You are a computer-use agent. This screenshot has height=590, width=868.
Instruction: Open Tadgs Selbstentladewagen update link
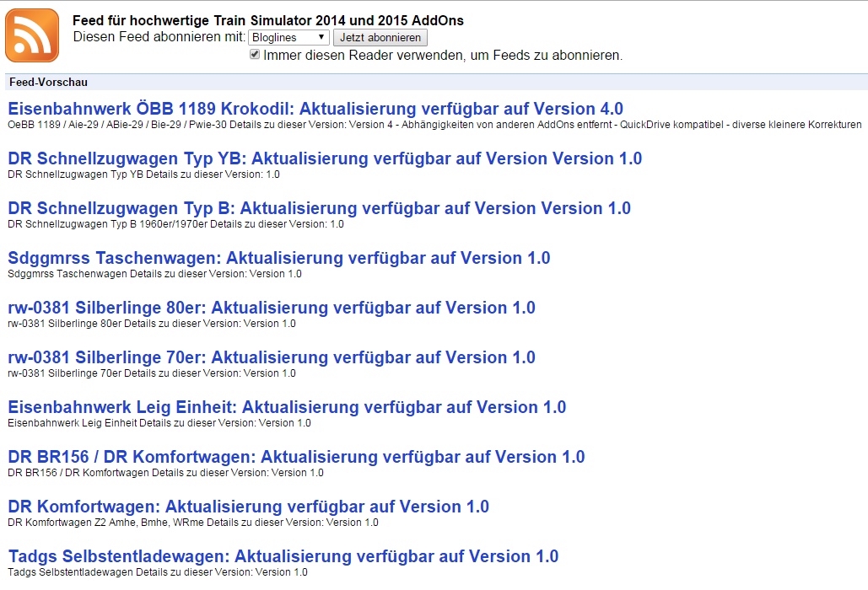[283, 556]
